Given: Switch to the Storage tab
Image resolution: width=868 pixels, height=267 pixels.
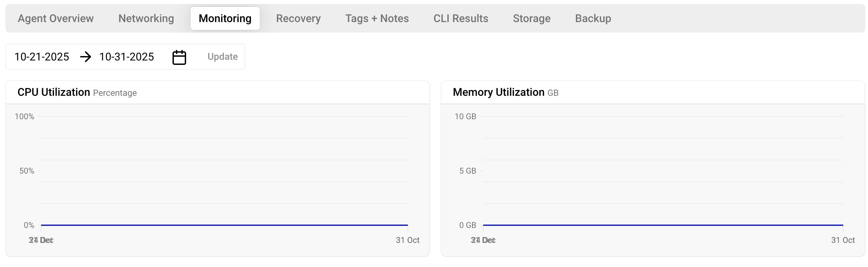Looking at the screenshot, I should (531, 18).
